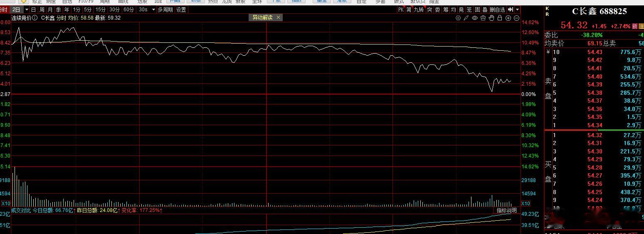Select the feather drawing tool icon

466,18
